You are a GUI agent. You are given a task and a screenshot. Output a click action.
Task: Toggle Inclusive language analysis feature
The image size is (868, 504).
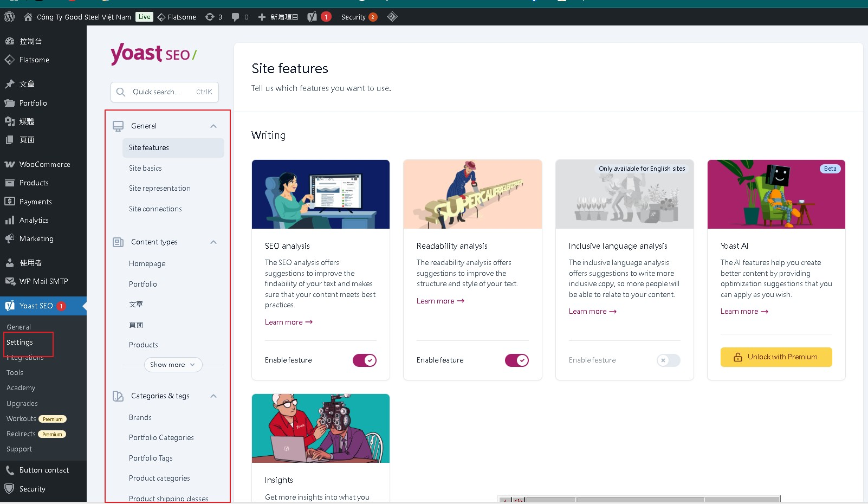click(668, 360)
